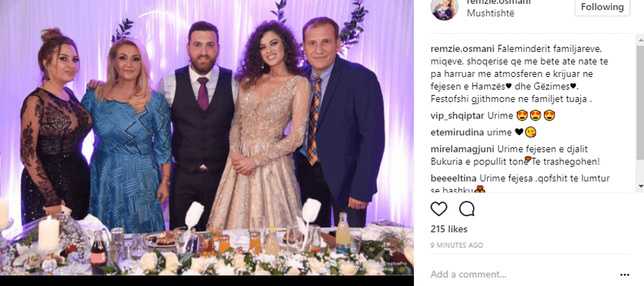The image size is (644, 286).
Task: Like the post with heart icon
Action: [439, 209]
